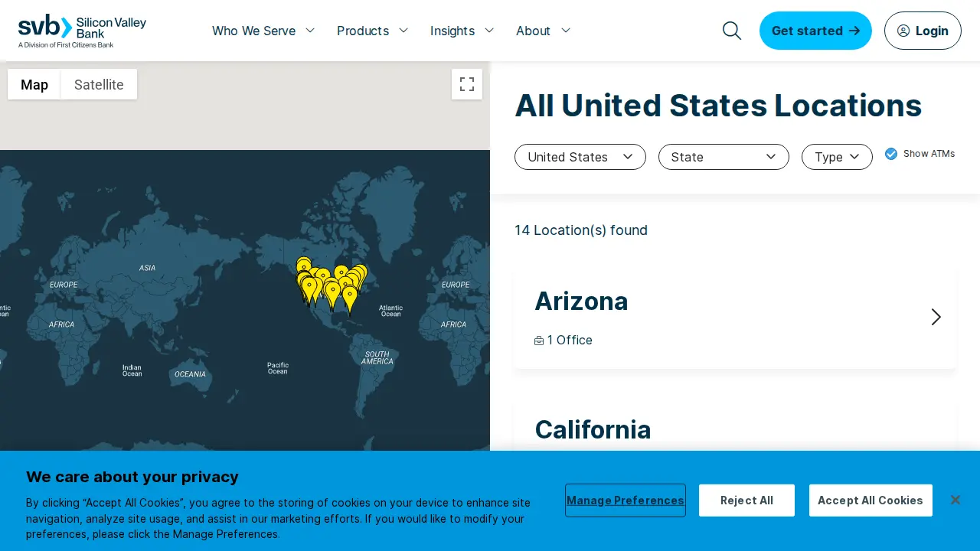Viewport: 980px width, 551px height.
Task: Click the Get started button
Action: coord(815,31)
